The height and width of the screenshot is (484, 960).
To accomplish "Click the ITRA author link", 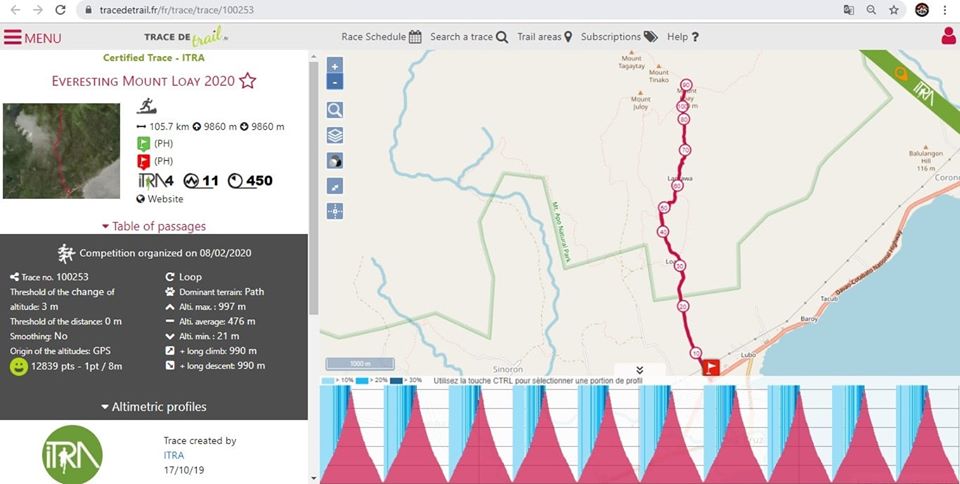I will pos(174,455).
